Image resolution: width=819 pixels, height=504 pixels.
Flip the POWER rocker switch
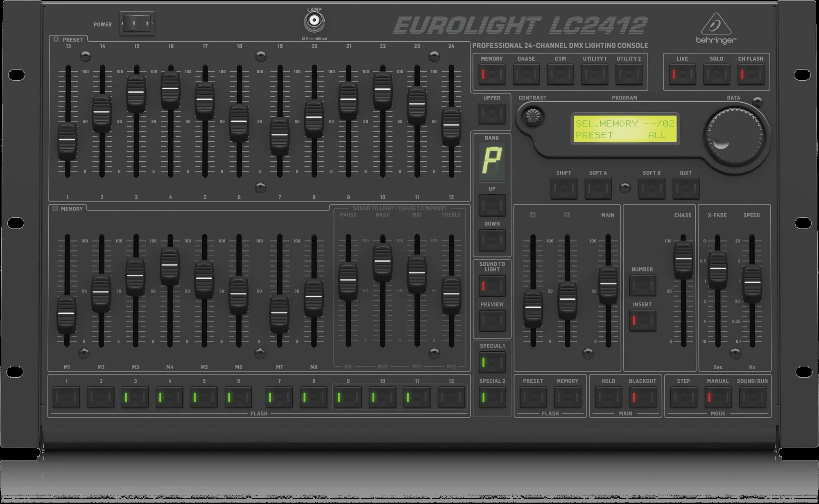[137, 23]
